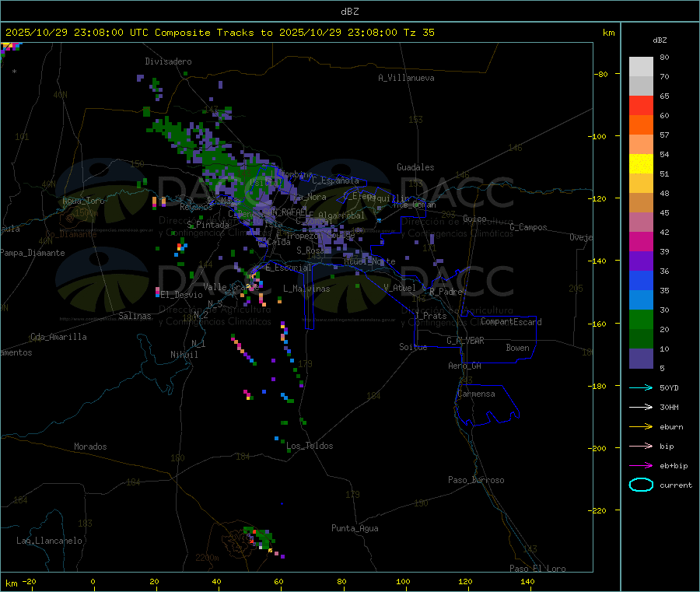Click the J_Prats map label
700x592 pixels.
430,316
